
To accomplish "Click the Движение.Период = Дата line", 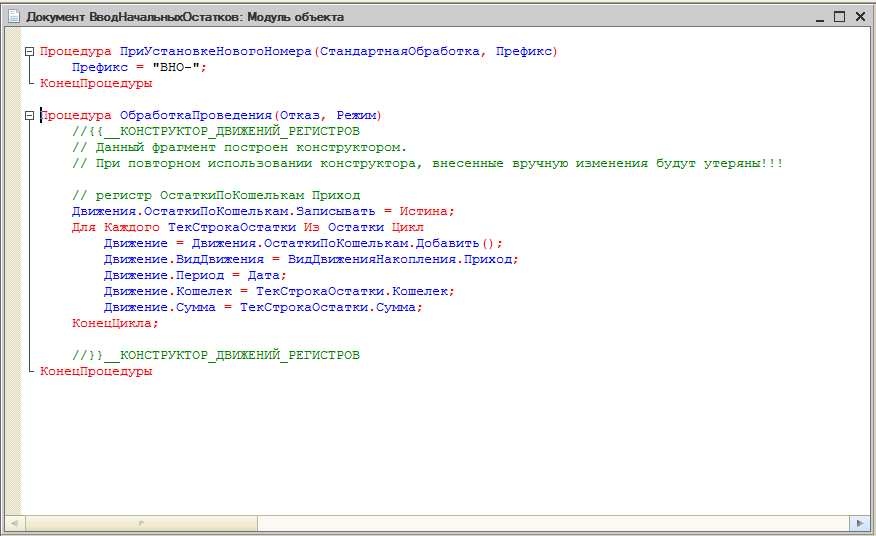I will (195, 276).
